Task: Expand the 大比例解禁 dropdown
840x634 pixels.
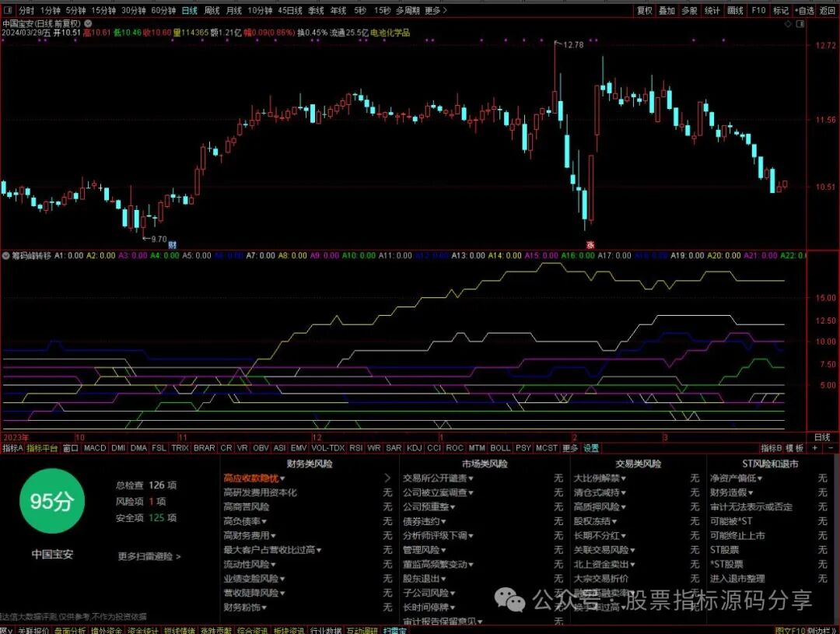Action: point(600,478)
